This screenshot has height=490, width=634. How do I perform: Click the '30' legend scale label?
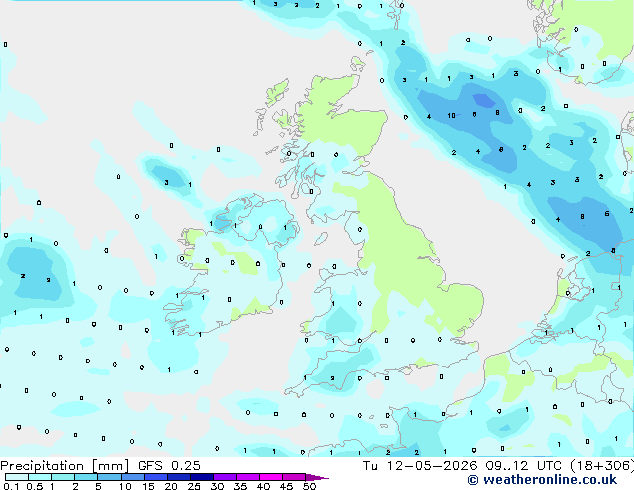point(217,486)
